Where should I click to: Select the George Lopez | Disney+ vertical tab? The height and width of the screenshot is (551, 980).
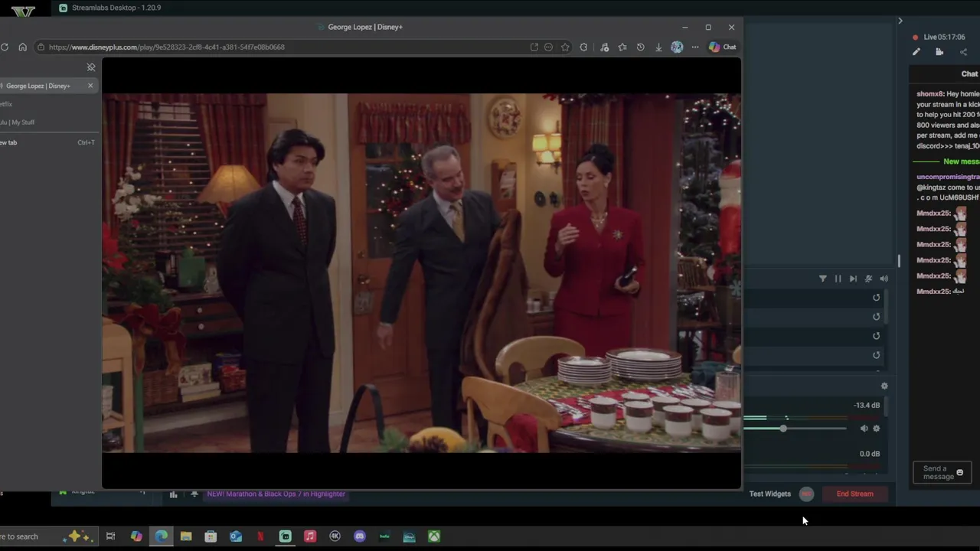[47, 86]
